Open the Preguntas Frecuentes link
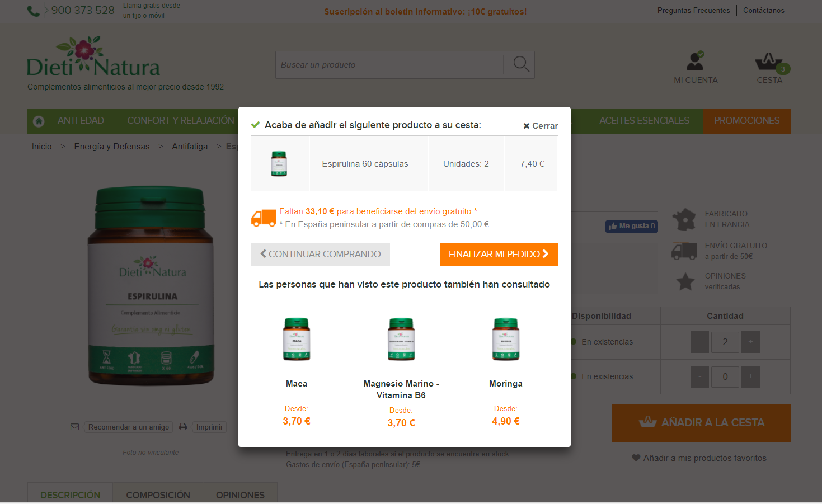 pos(693,10)
